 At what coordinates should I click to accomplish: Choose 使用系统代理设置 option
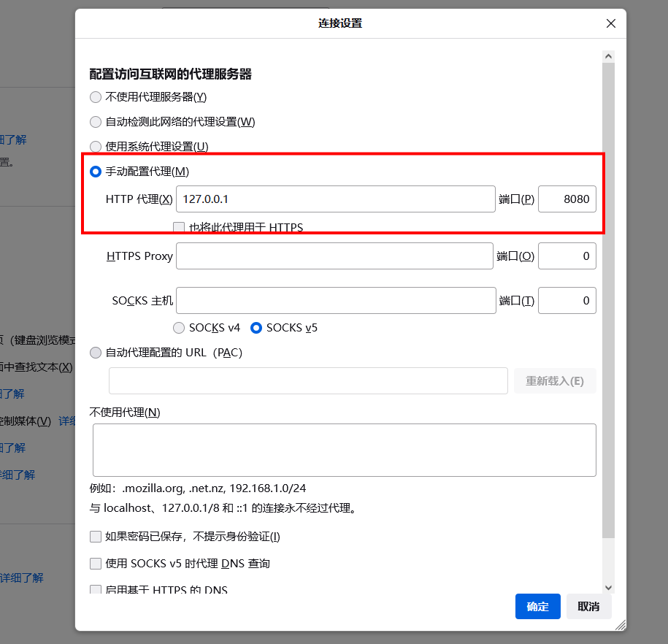click(x=96, y=146)
